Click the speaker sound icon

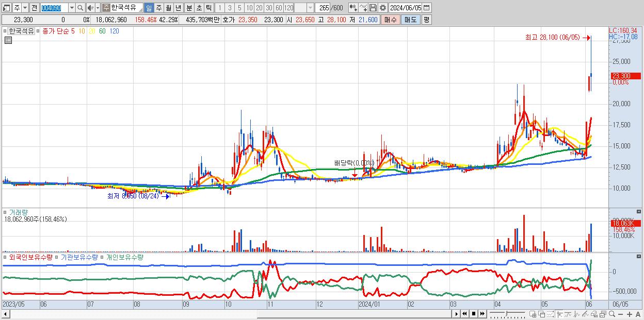pos(90,8)
